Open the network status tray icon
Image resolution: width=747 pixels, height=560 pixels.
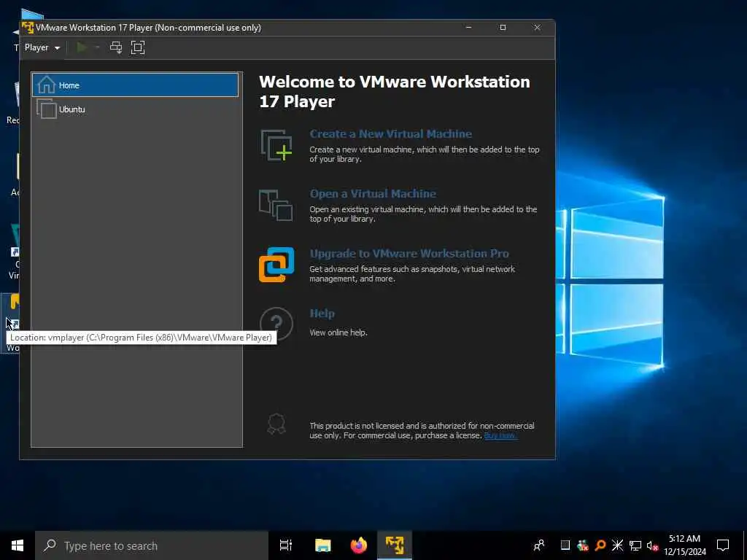point(635,545)
